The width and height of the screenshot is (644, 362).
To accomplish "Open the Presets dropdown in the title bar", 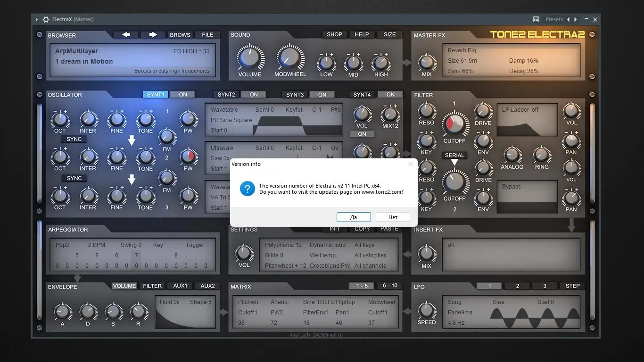I will pos(554,19).
